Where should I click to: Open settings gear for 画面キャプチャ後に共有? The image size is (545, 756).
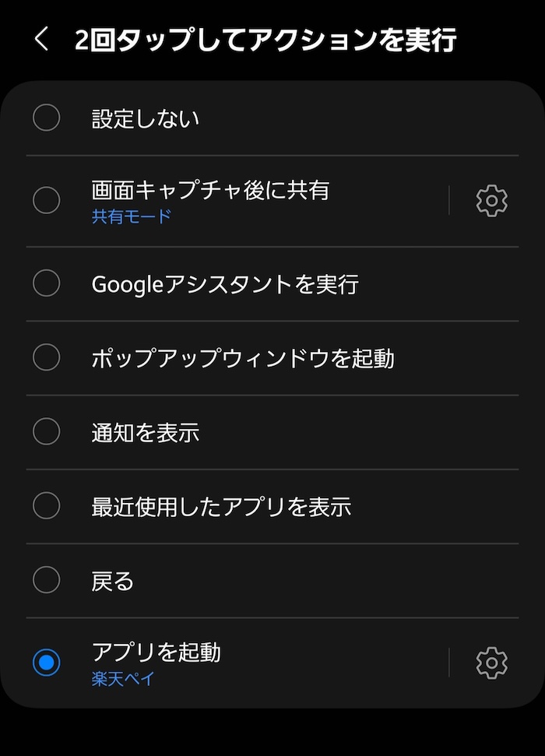pyautogui.click(x=491, y=200)
